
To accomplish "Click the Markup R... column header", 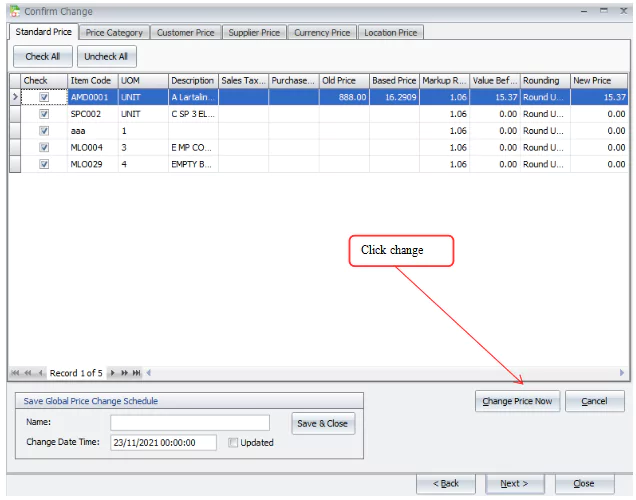I will [445, 81].
